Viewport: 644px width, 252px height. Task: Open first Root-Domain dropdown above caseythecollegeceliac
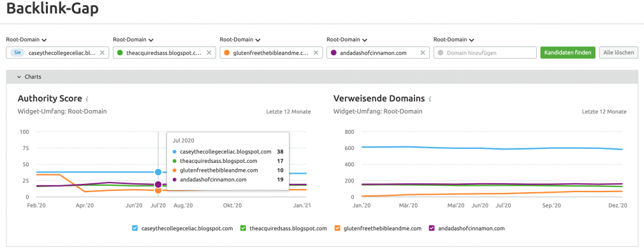tap(26, 39)
